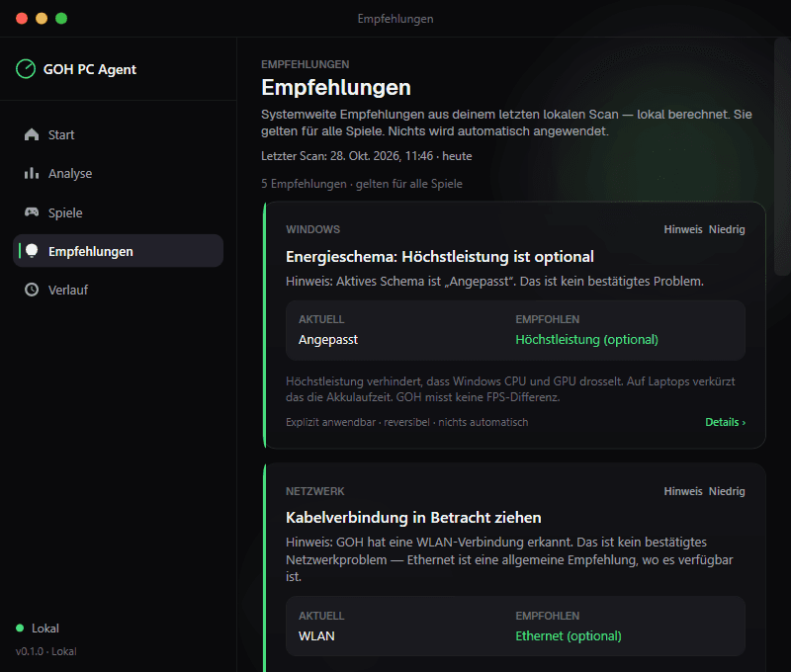Screen dimensions: 791x672
Task: Click the NETZWERK category label
Action: 314,491
